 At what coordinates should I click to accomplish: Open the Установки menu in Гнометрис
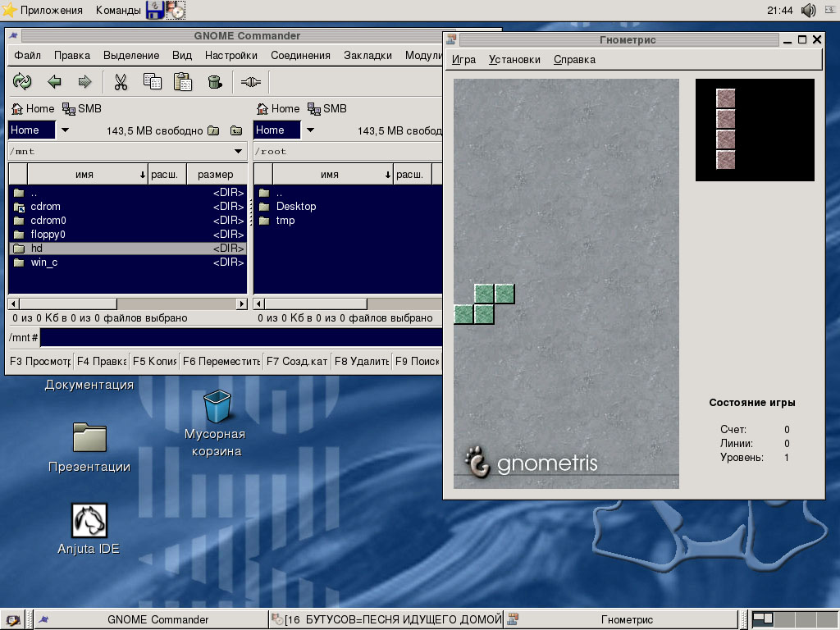[514, 59]
